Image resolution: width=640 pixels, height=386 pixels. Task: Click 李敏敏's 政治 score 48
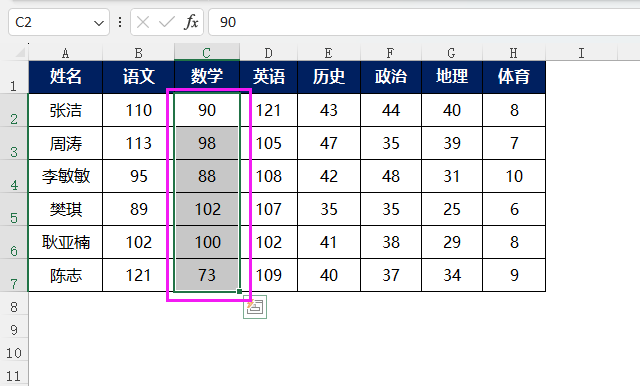click(x=391, y=176)
